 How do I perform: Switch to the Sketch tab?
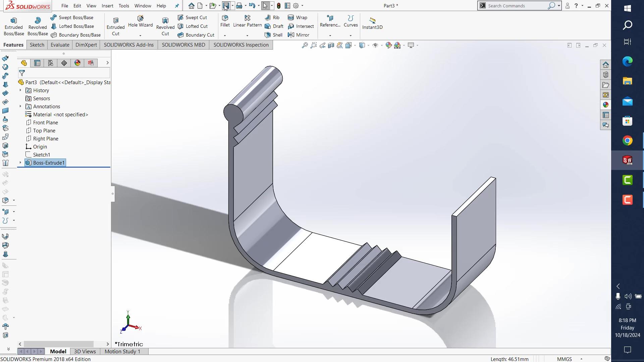click(x=37, y=45)
